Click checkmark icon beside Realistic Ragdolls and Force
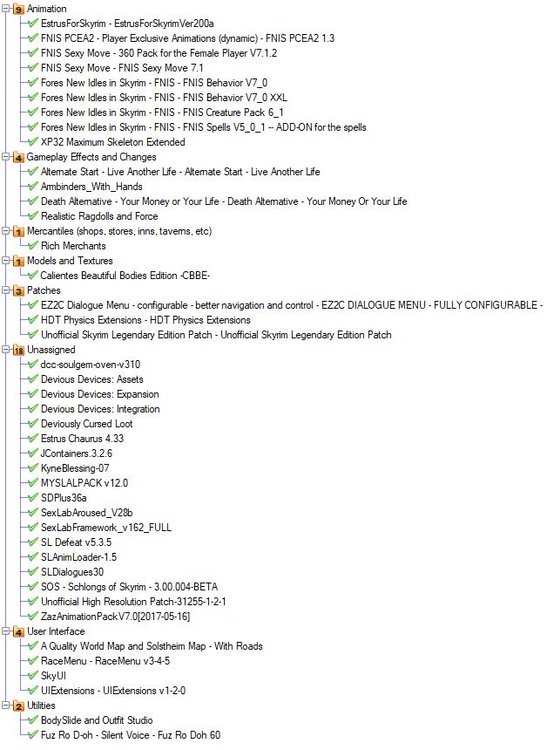The width and height of the screenshot is (554, 750). point(33,216)
